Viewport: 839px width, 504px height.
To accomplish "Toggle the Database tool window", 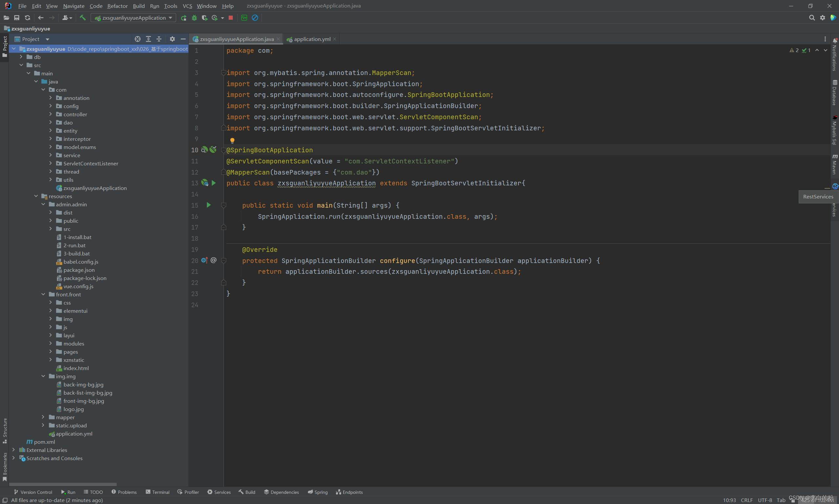I will click(x=835, y=92).
